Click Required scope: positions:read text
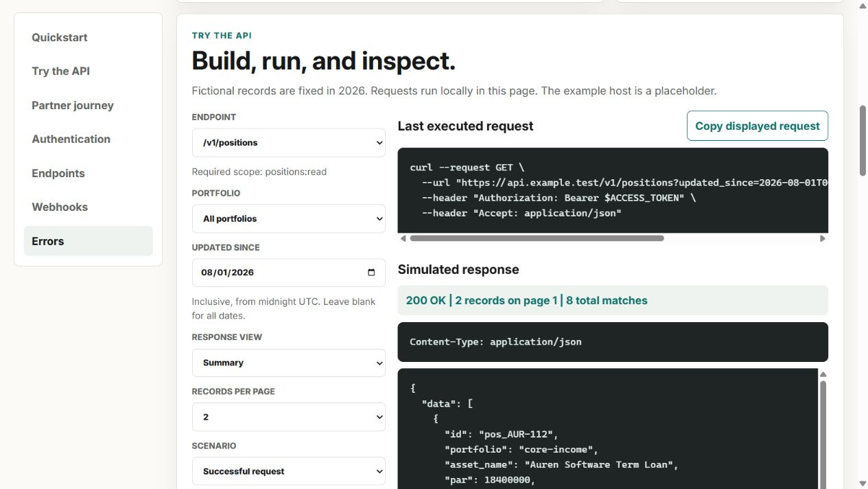The width and height of the screenshot is (868, 489). [259, 172]
